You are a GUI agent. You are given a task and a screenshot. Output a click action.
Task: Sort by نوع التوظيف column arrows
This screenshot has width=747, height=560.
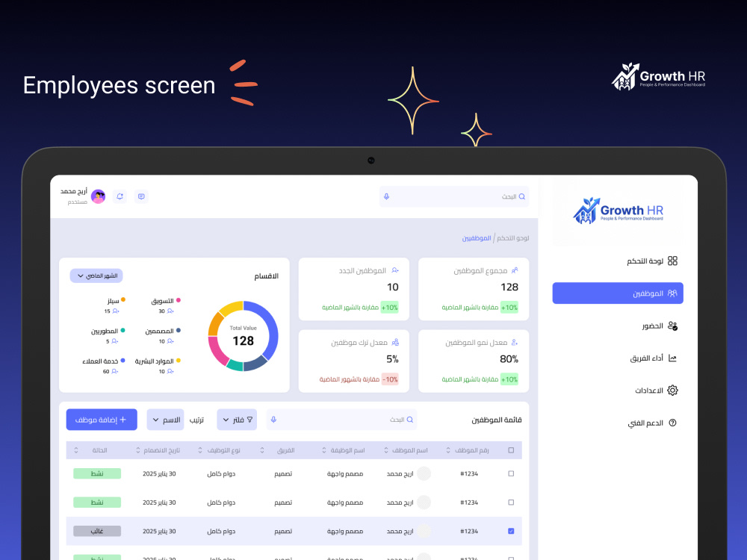tap(200, 450)
